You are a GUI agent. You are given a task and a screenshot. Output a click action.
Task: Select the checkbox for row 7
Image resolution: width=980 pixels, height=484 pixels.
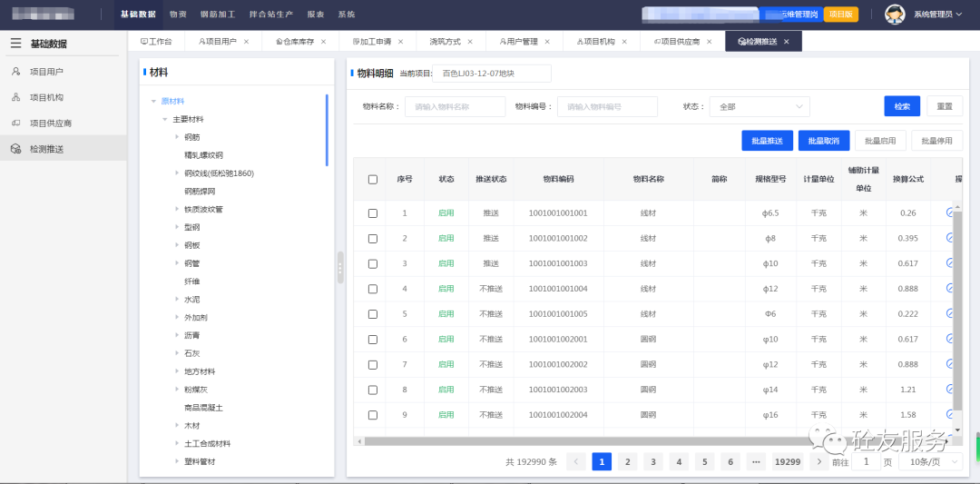(373, 364)
